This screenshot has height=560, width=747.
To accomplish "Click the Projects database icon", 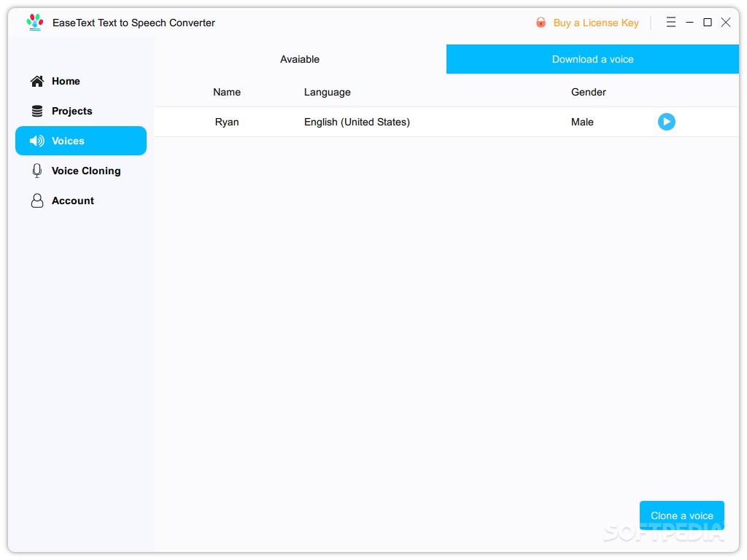I will [x=37, y=111].
